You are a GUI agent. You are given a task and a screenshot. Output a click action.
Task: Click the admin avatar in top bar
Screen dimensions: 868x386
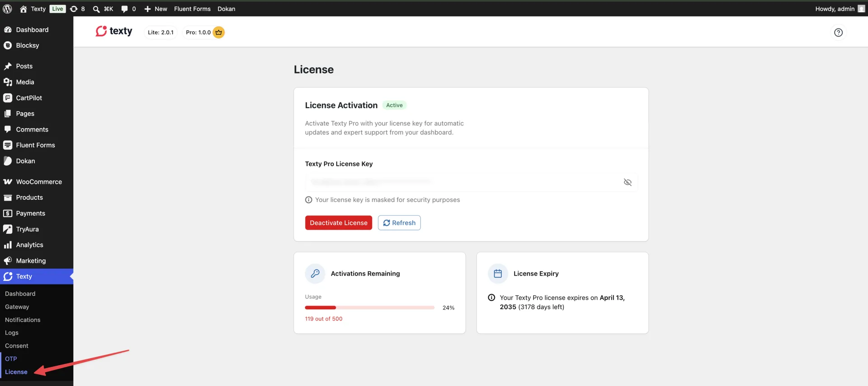tap(861, 9)
